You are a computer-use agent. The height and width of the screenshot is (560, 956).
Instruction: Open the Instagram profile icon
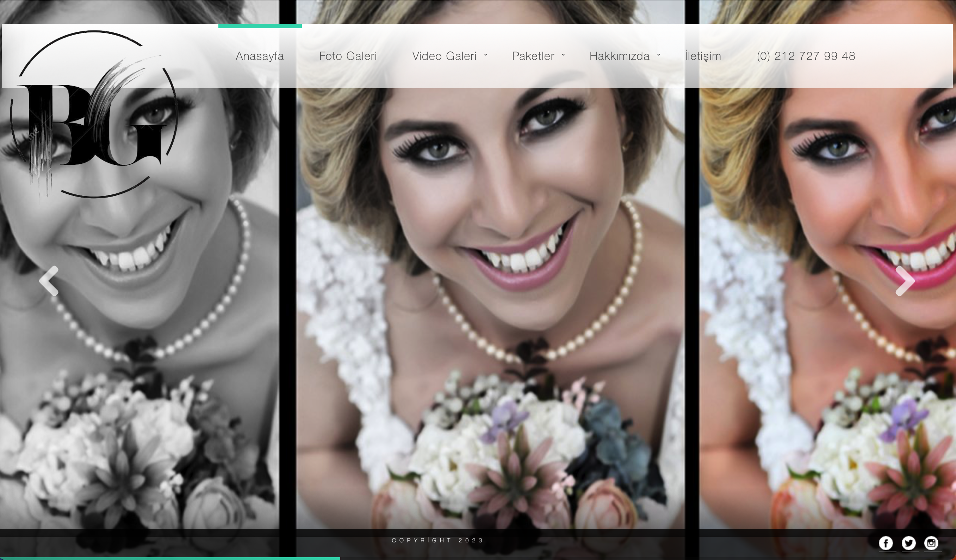(931, 543)
